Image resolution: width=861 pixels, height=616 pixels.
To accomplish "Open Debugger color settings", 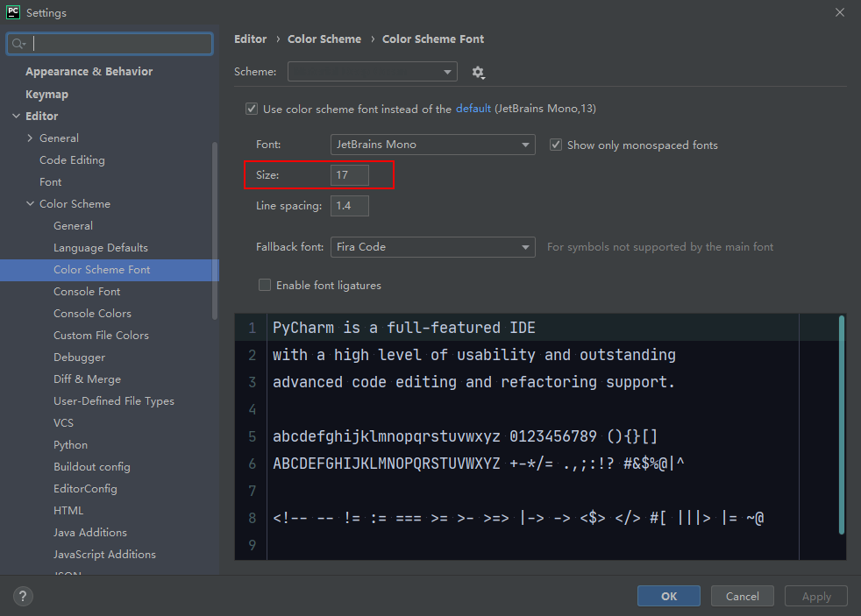I will [79, 358].
